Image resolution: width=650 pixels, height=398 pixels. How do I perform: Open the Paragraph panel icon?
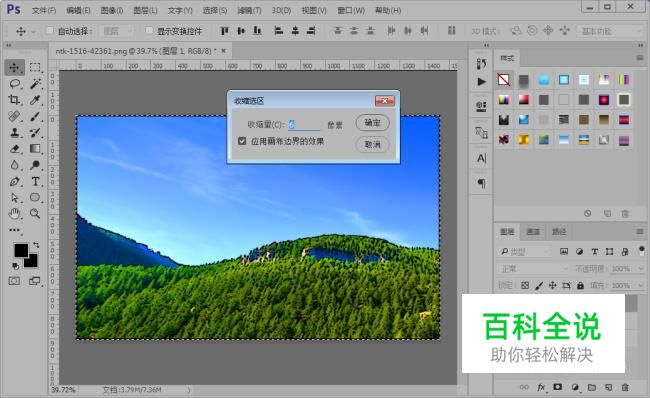(481, 183)
